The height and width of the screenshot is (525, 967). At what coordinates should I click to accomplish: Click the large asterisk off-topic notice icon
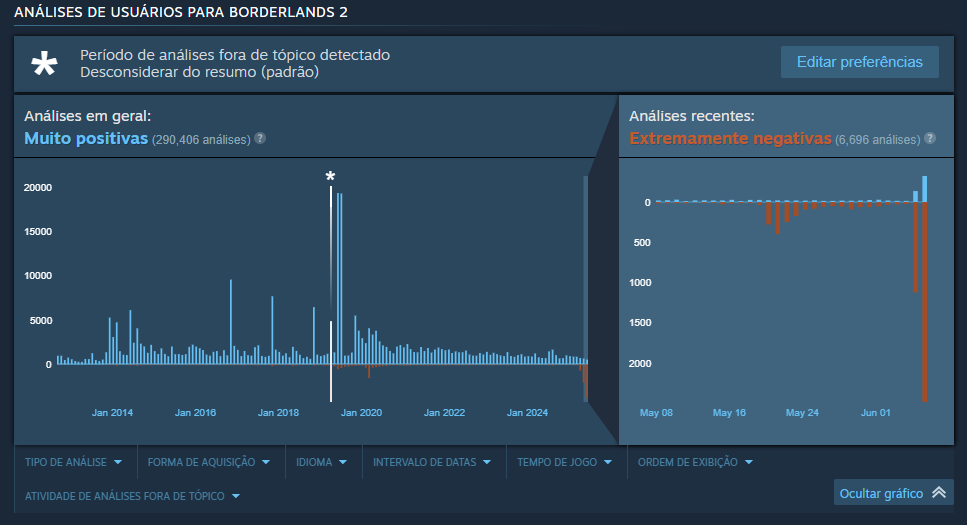pos(44,64)
